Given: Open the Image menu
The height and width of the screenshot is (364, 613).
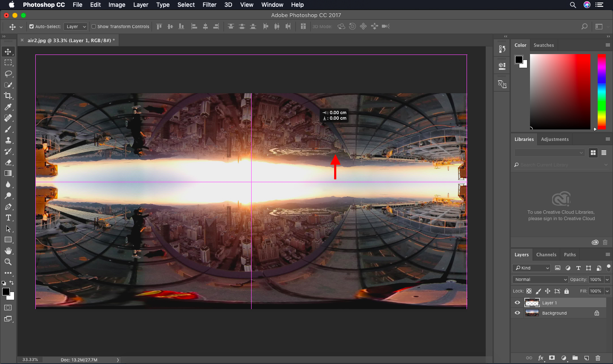Looking at the screenshot, I should (117, 5).
